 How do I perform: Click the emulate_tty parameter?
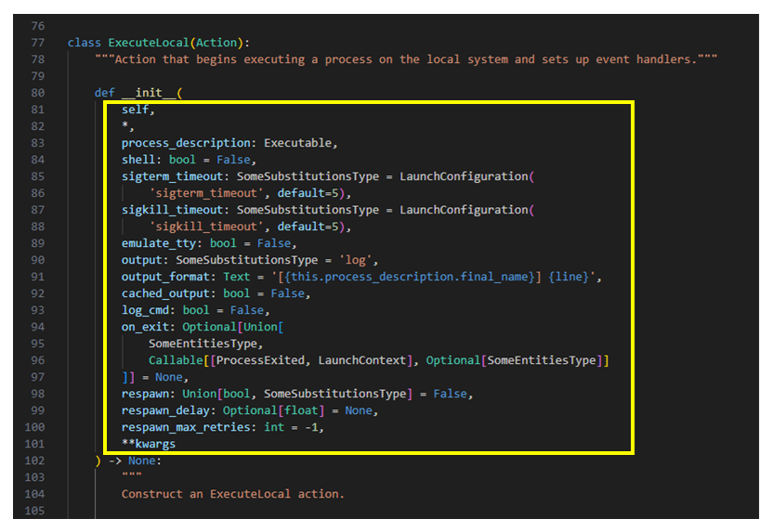[159, 243]
